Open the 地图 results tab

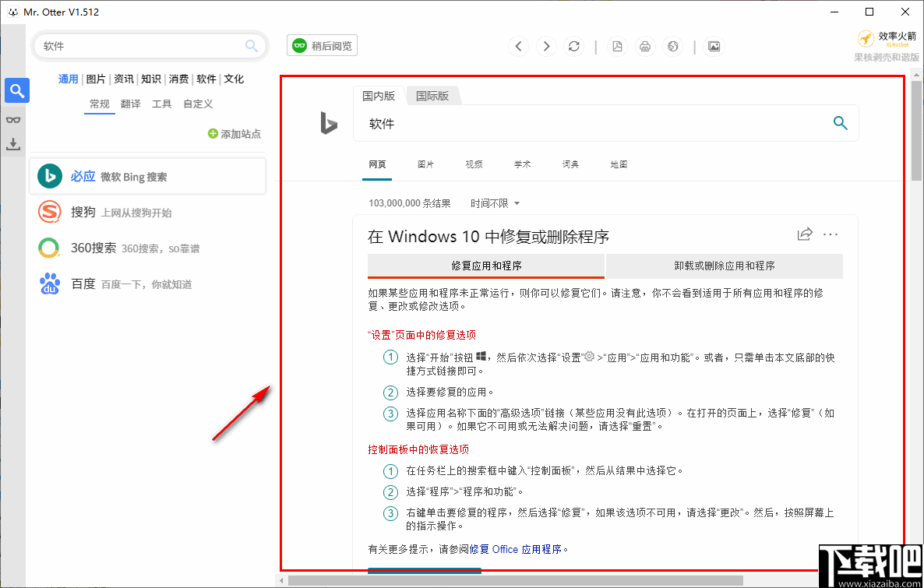point(619,164)
